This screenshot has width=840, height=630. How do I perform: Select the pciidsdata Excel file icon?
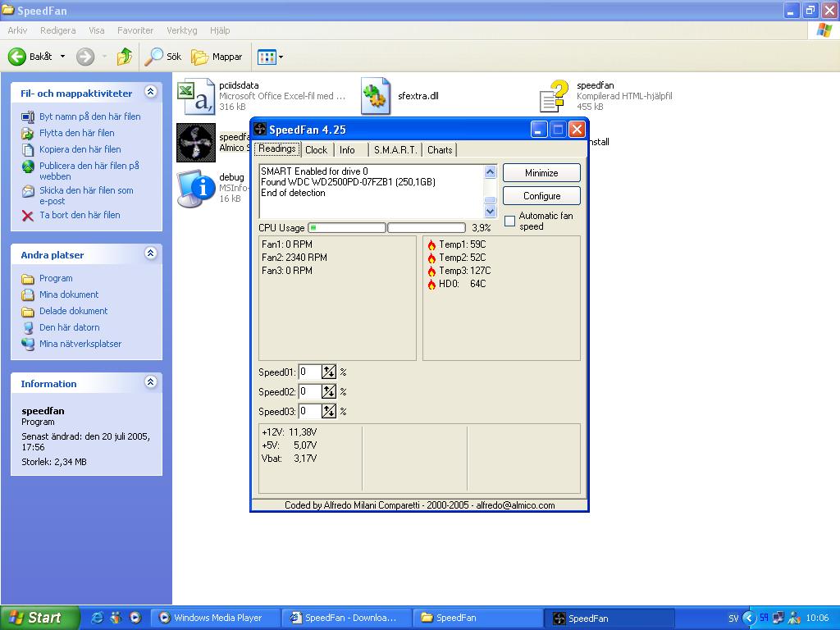click(196, 96)
